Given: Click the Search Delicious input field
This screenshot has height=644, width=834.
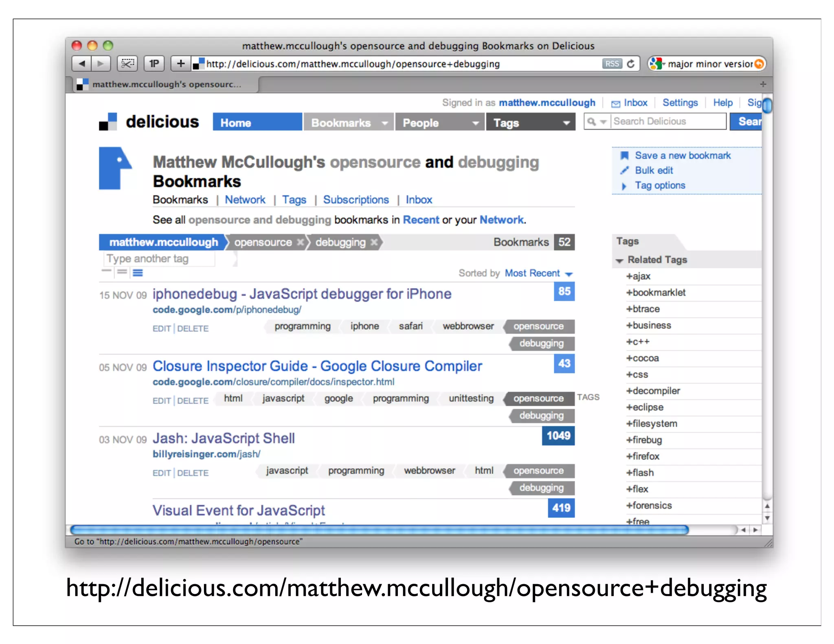Looking at the screenshot, I should (669, 122).
